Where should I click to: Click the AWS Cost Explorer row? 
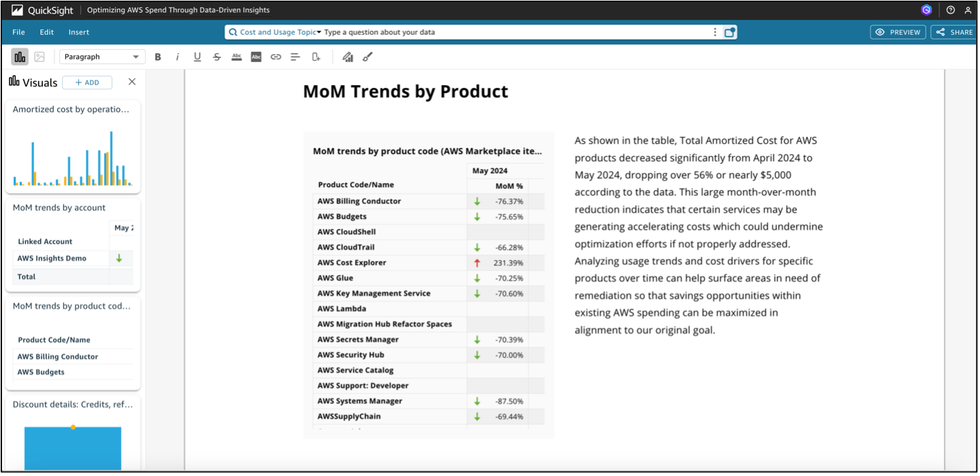[x=429, y=262]
